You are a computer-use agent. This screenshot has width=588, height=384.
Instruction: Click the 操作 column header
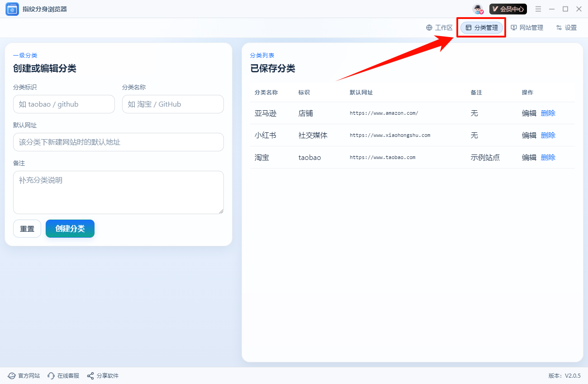click(528, 92)
